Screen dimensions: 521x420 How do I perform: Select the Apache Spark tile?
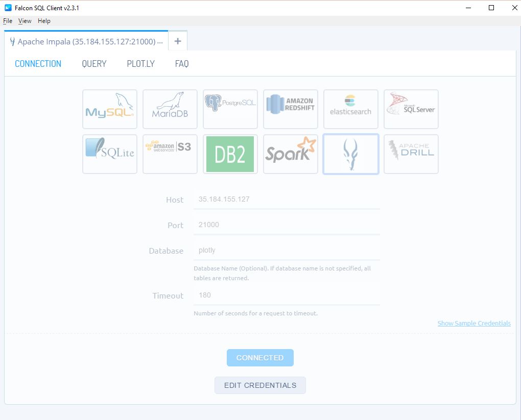pos(291,154)
